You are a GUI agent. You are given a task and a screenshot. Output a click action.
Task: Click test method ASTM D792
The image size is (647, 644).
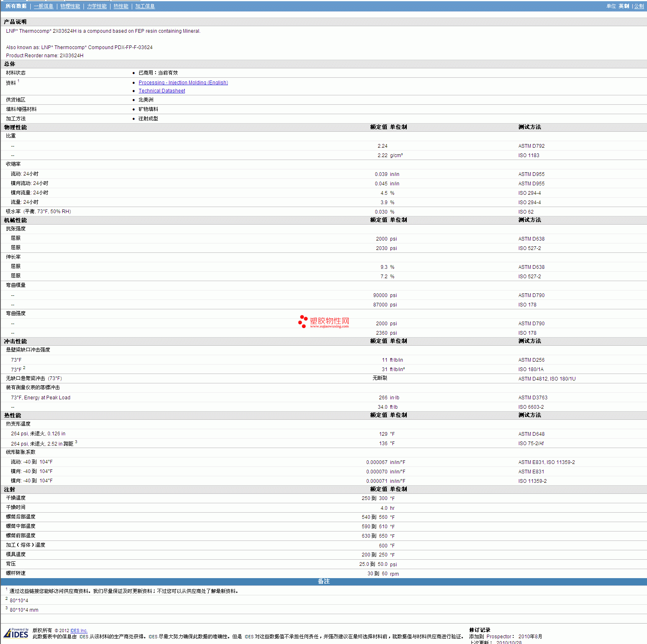531,146
